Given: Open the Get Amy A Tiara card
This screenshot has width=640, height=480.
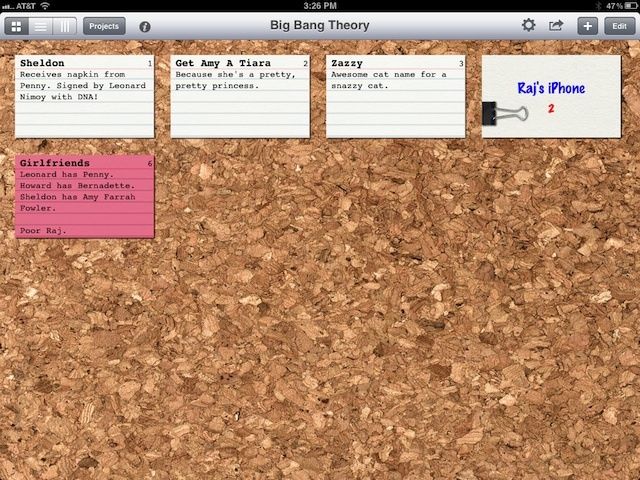Looking at the screenshot, I should (240, 96).
